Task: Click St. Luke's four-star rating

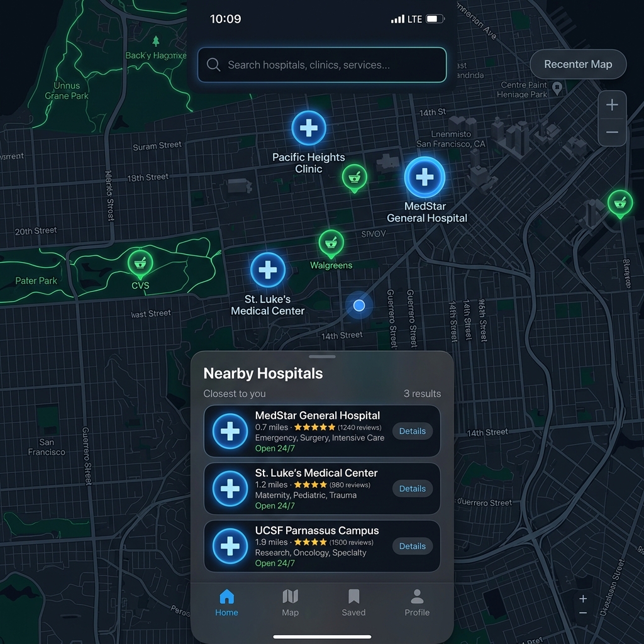Action: [x=311, y=485]
